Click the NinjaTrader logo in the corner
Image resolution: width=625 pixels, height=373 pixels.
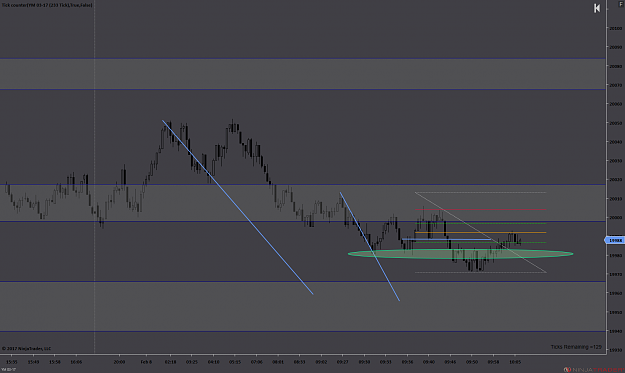coord(594,369)
